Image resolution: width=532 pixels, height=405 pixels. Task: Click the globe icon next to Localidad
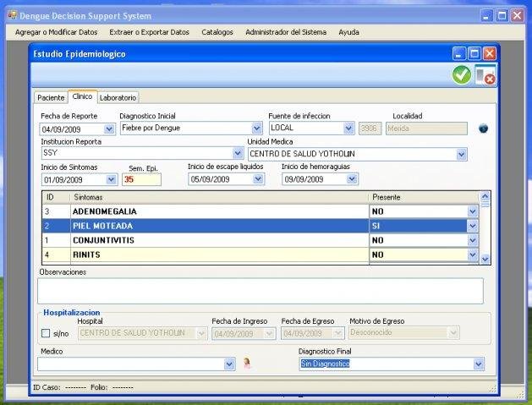(x=483, y=129)
